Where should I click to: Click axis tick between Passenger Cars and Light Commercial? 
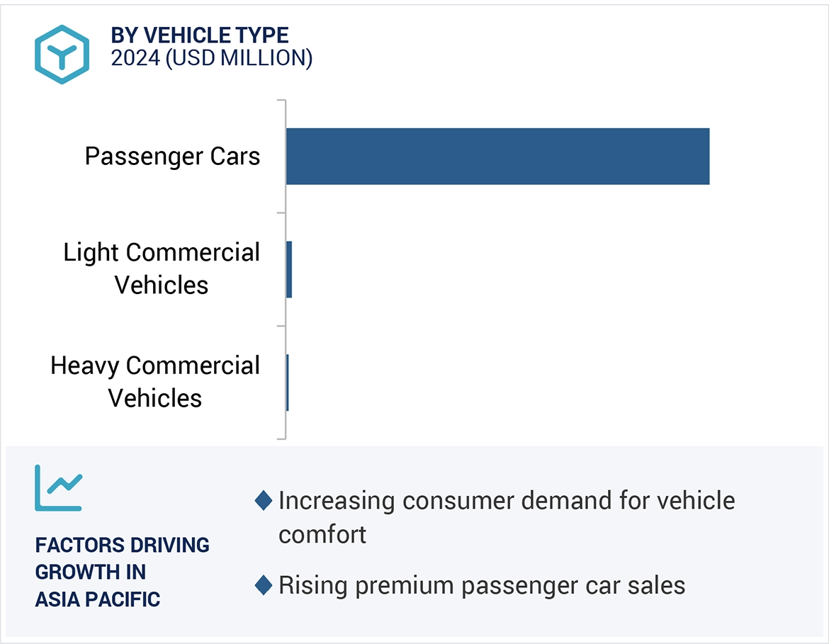pos(281,213)
